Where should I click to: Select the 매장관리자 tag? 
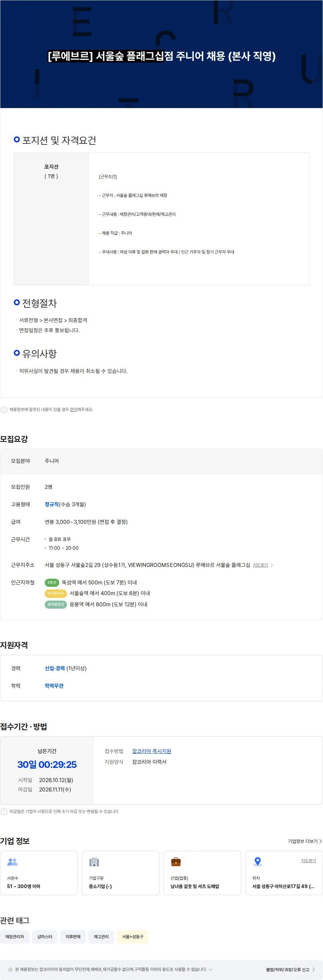tap(14, 937)
